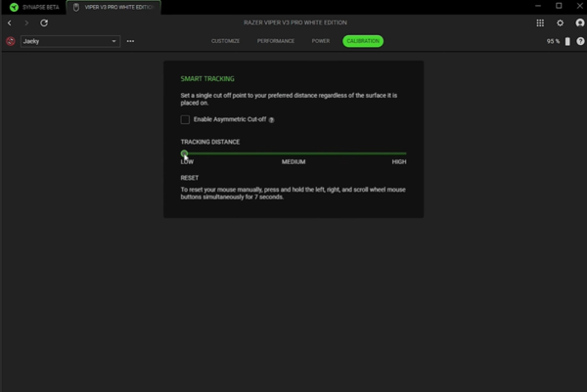The height and width of the screenshot is (392, 587).
Task: Expand the Jacky profile dropdown
Action: point(114,42)
